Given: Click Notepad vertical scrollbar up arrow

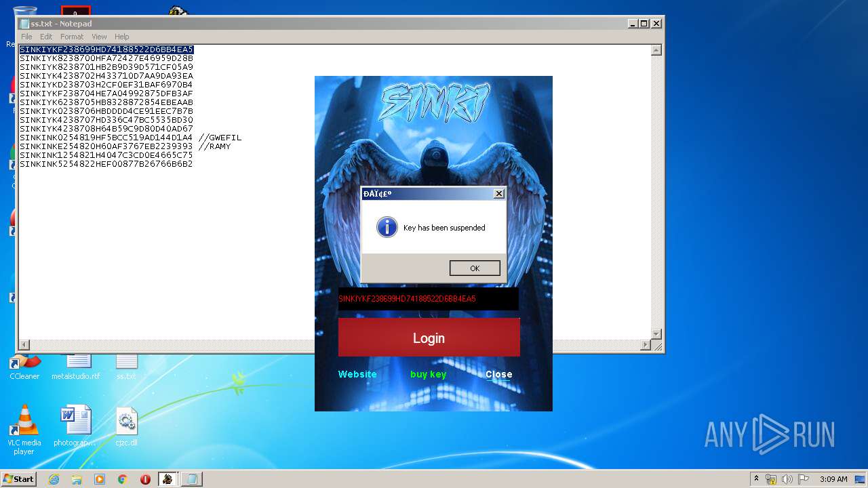Looking at the screenshot, I should [656, 50].
